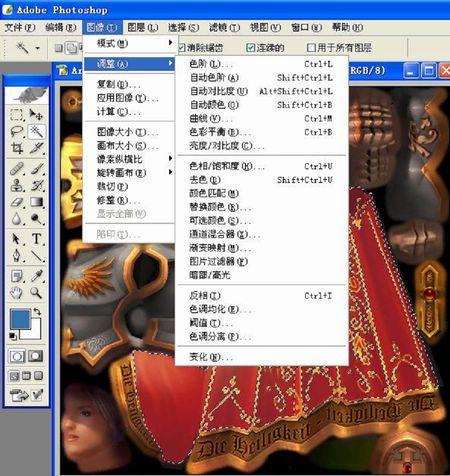Screen dimensions: 450x476
Task: Choose 图像大小 (Image Size)
Action: coord(129,132)
